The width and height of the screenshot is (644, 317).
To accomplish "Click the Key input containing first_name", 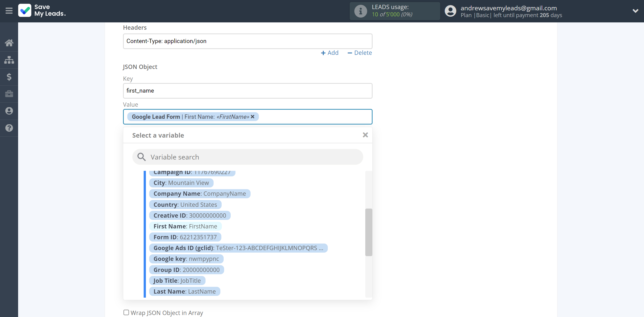I will (248, 91).
